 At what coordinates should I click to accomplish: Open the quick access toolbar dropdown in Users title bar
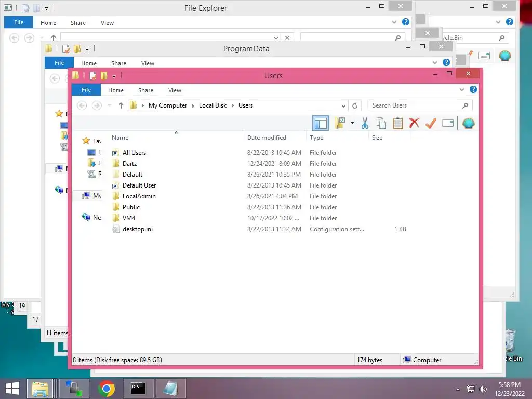(x=114, y=76)
